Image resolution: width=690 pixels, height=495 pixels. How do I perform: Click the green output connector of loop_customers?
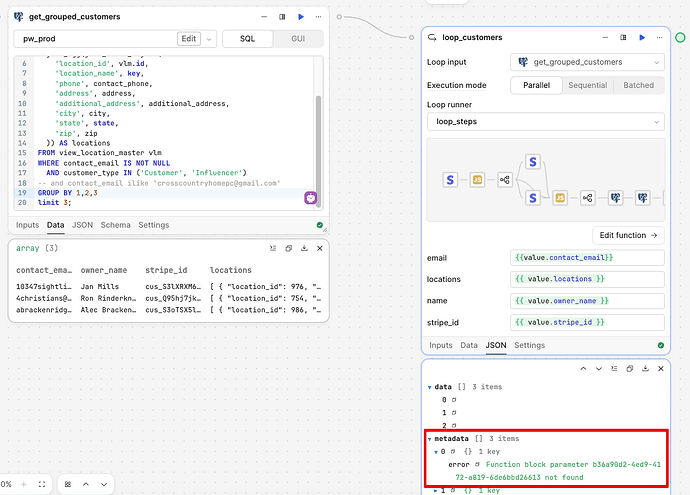pyautogui.click(x=680, y=37)
